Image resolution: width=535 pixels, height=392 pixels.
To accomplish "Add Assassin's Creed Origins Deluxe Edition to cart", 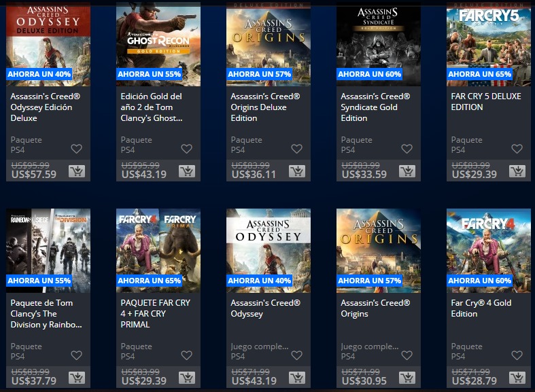I will [x=297, y=171].
